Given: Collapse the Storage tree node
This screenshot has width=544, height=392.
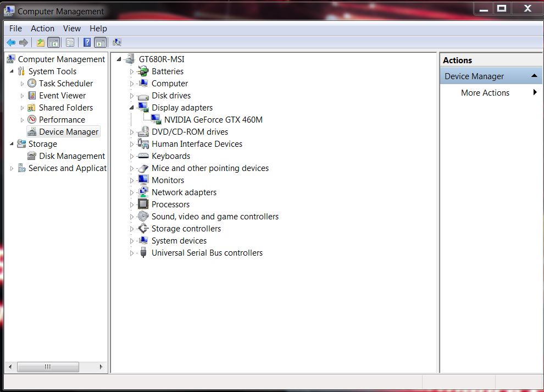Looking at the screenshot, I should pos(12,143).
